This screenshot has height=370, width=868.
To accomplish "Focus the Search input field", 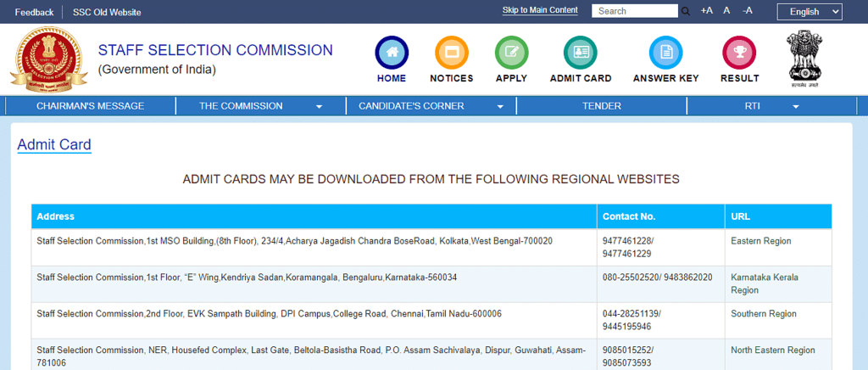I will click(634, 11).
